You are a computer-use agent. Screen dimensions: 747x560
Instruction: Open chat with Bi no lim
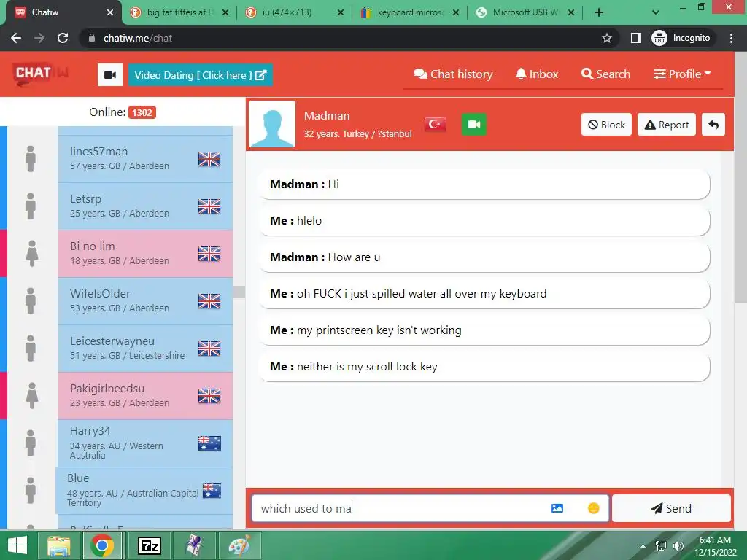(145, 254)
